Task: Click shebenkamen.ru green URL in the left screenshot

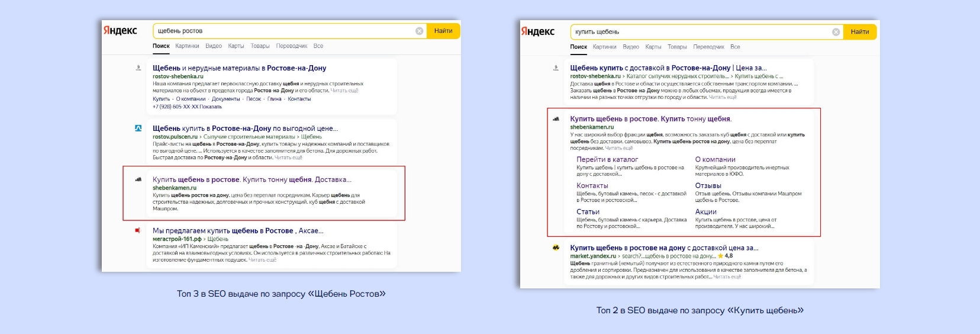Action: (175, 188)
